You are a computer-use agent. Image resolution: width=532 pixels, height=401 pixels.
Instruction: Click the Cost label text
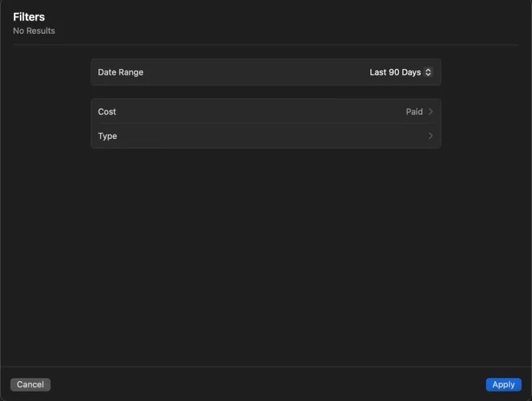[107, 112]
